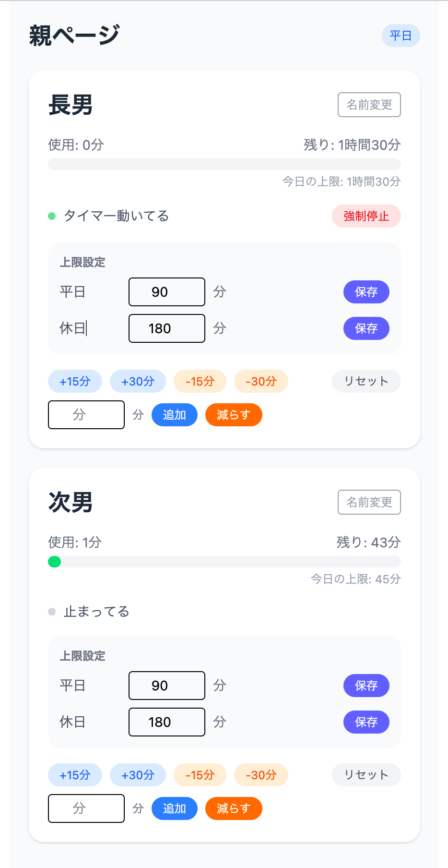The image size is (448, 868).
Task: Click 長男's holiday limit field showing 180
Action: pos(167,328)
